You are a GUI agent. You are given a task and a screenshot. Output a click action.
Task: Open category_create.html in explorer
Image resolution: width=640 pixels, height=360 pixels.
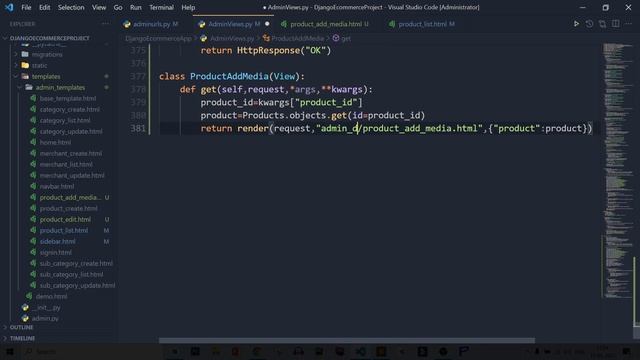(69, 109)
